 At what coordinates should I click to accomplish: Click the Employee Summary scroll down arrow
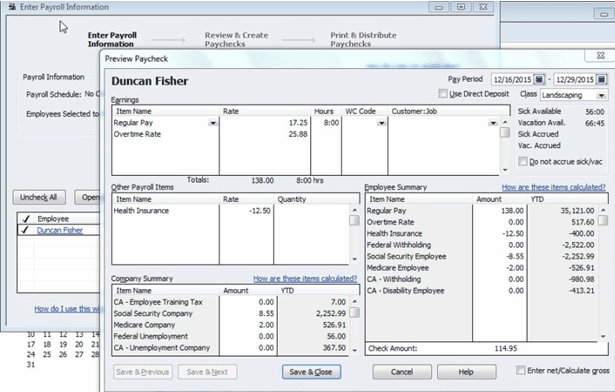coord(603,336)
